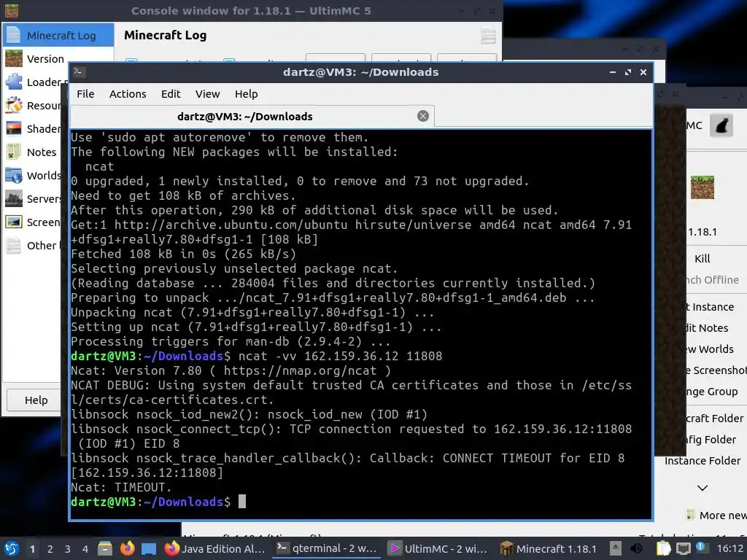
Task: Click the show desktop icon in taskbar
Action: pyautogui.click(x=149, y=549)
